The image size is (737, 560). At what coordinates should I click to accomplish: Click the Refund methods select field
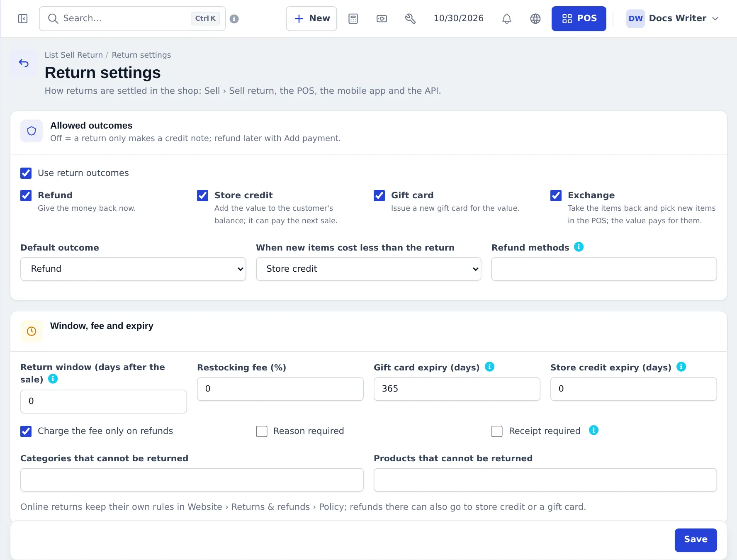(x=604, y=269)
